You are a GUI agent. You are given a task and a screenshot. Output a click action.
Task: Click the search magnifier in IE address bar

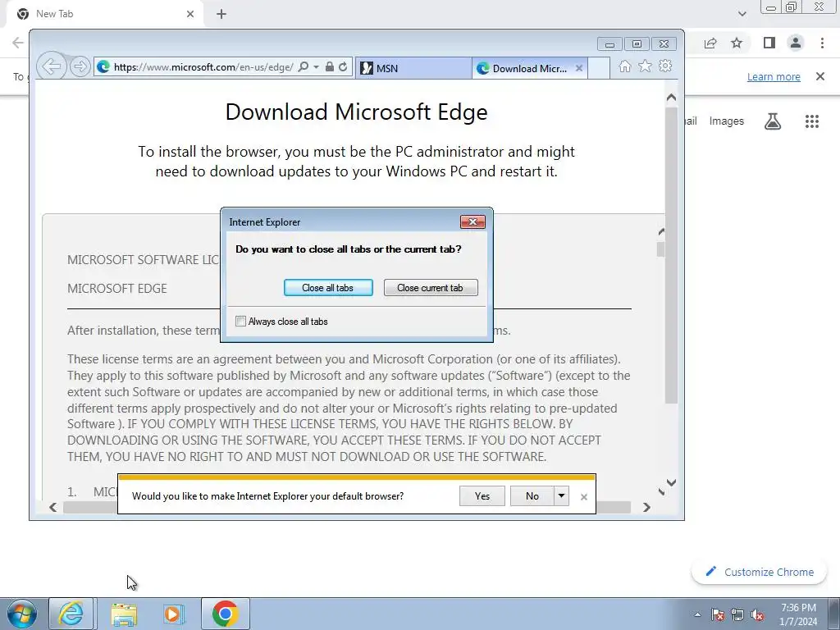[x=304, y=67]
